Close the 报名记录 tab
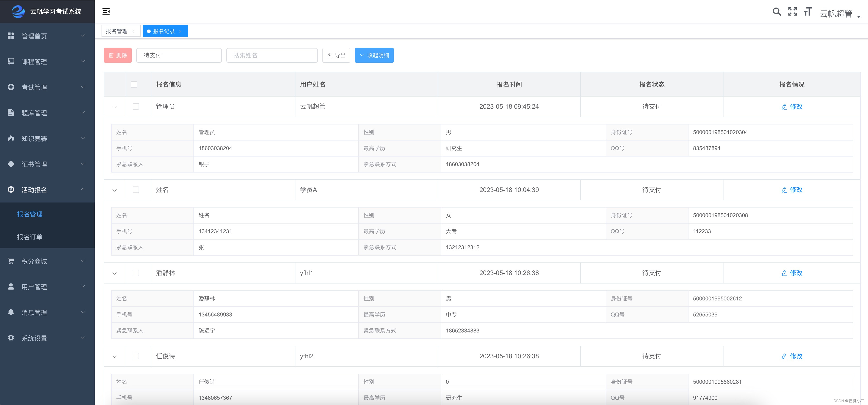 point(180,31)
